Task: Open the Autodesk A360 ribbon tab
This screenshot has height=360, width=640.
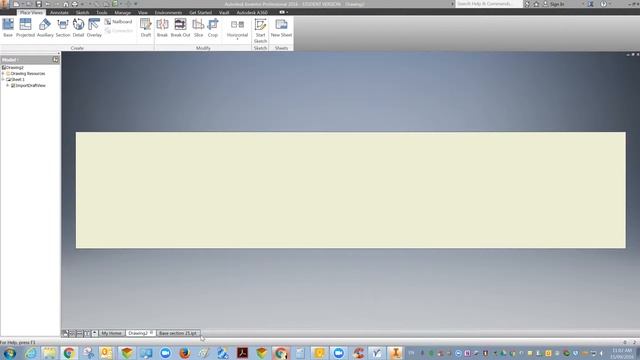Action: [252, 13]
